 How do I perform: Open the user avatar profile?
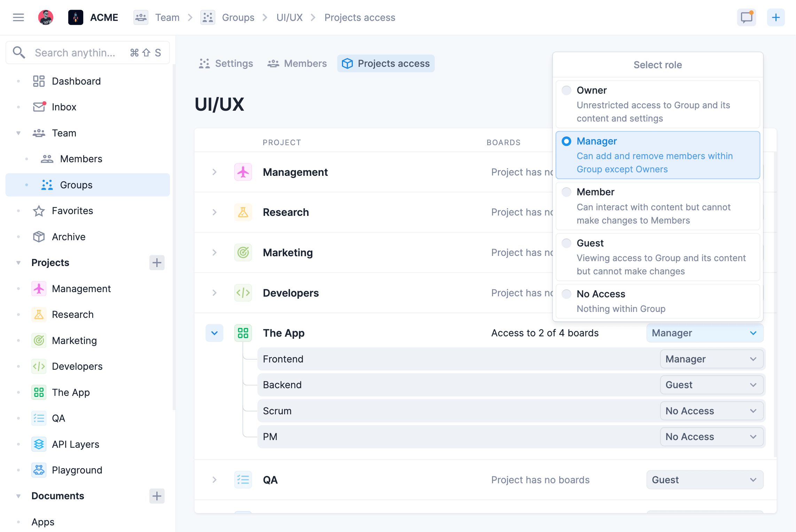(x=45, y=17)
